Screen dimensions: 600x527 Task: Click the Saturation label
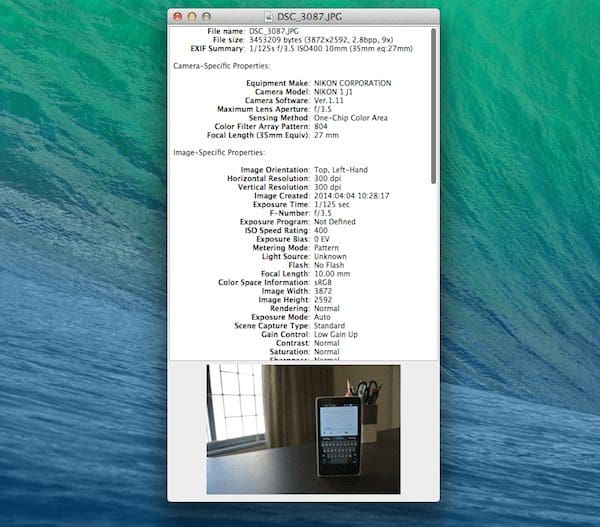290,352
